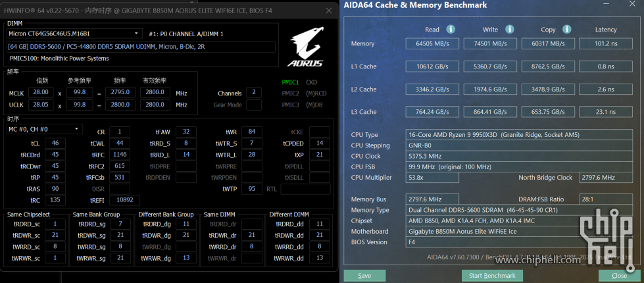
Task: Close the HWiNFO memory timings window
Action: tap(328, 11)
